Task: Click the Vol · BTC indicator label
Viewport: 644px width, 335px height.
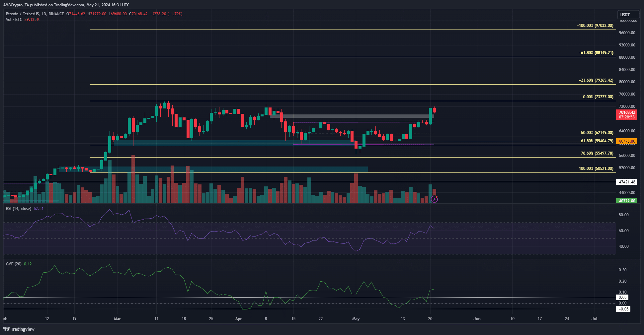Action: (x=14, y=20)
